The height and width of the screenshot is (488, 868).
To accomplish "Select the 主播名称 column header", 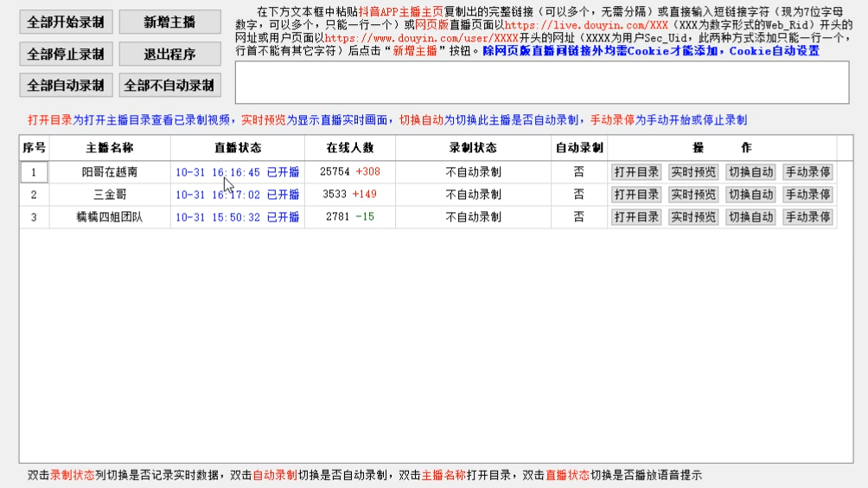I will (x=110, y=148).
